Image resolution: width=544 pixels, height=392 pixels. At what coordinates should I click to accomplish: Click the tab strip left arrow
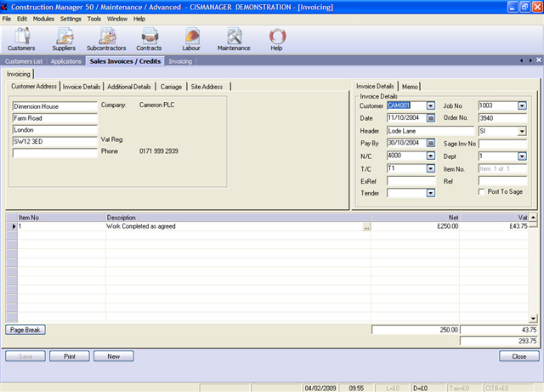click(521, 60)
